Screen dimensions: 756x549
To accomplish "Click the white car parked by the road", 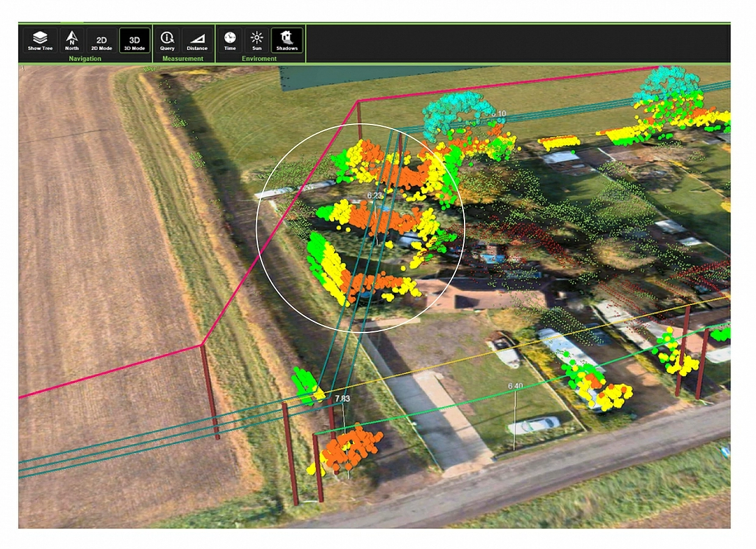I will 533,425.
